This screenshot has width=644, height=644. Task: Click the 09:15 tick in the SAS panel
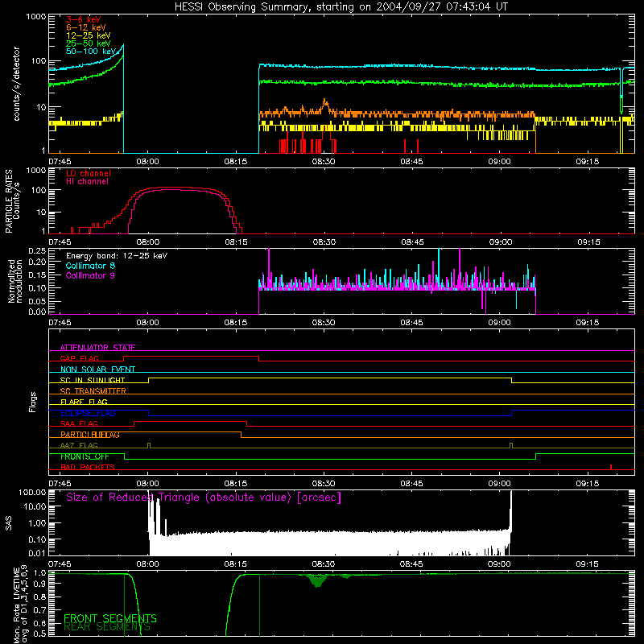[x=588, y=564]
